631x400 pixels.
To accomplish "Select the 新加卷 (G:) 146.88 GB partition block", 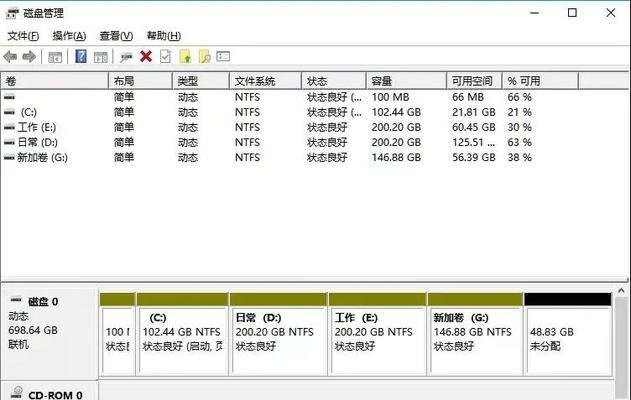I will click(476, 340).
